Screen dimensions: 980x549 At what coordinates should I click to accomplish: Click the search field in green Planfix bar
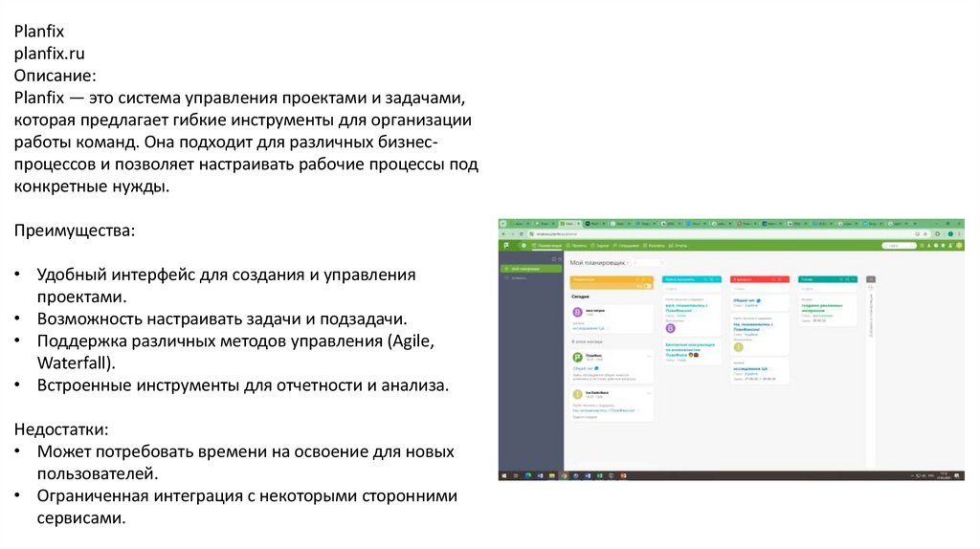[x=899, y=246]
